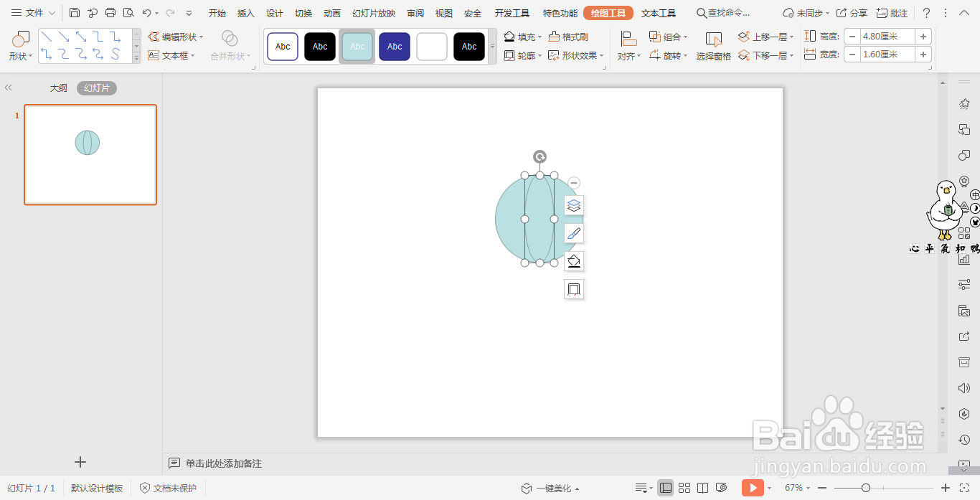Click the floating outline icon beside shape
This screenshot has width=980, height=500.
click(x=573, y=289)
